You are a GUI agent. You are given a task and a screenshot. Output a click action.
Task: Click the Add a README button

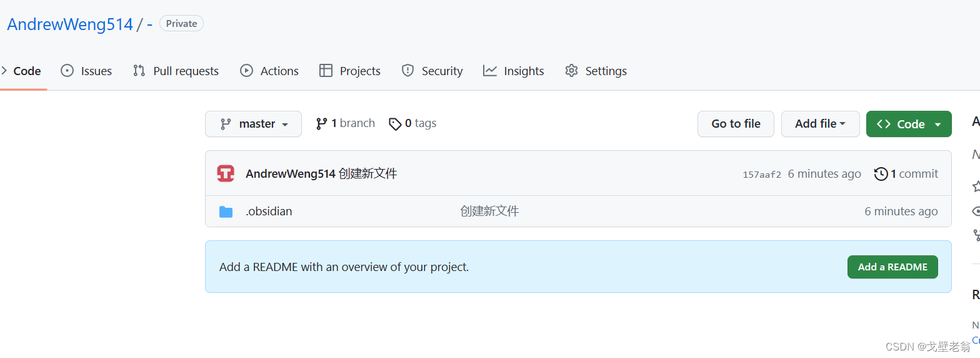[892, 267]
